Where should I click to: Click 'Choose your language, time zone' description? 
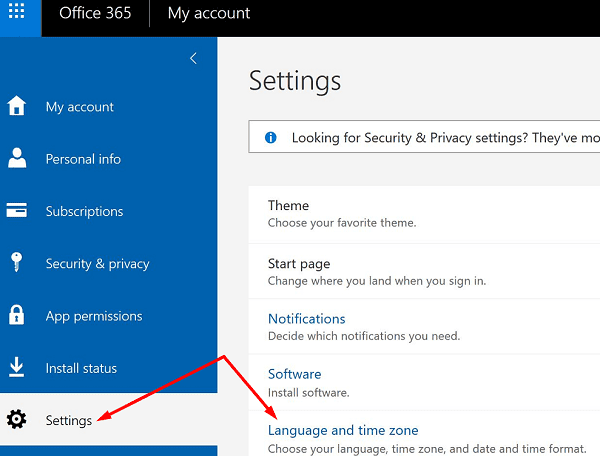coord(427,448)
